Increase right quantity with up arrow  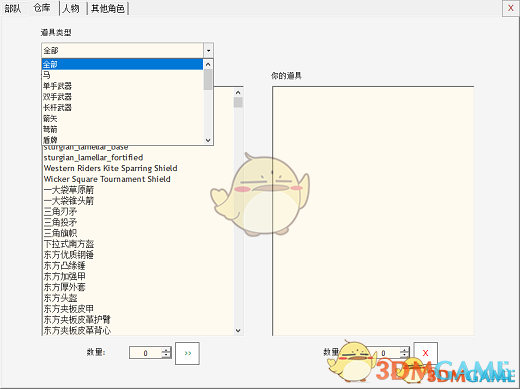click(x=405, y=350)
